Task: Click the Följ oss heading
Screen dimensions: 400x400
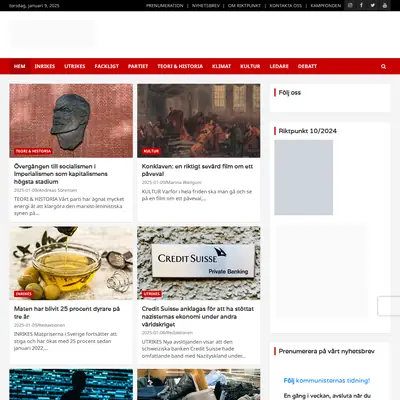Action: pyautogui.click(x=290, y=93)
